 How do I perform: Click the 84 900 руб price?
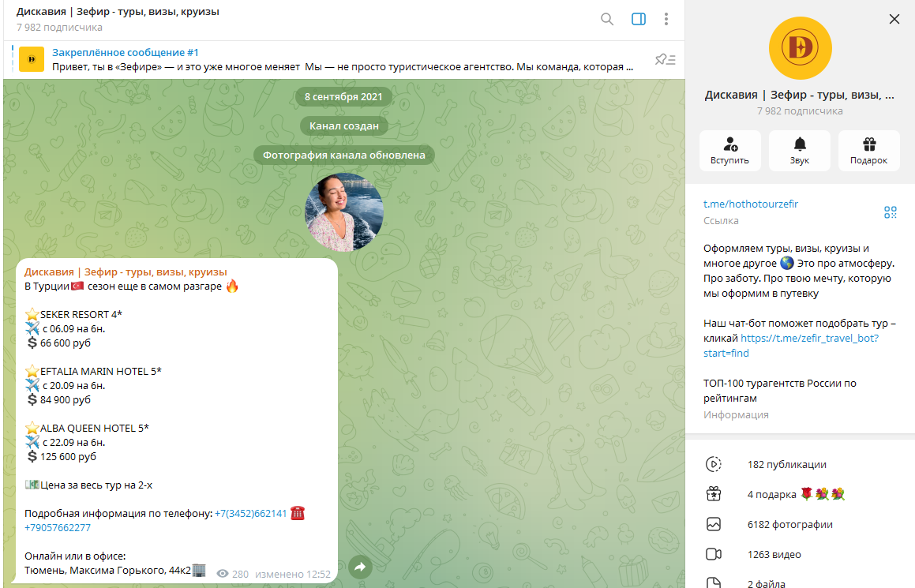[x=66, y=400]
